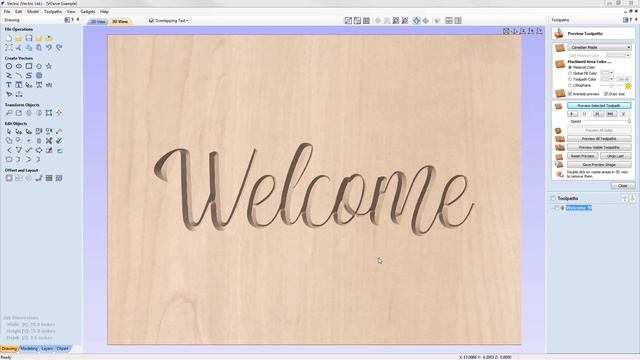The height and width of the screenshot is (360, 640).
Task: Click the Undo Last button
Action: click(x=616, y=156)
